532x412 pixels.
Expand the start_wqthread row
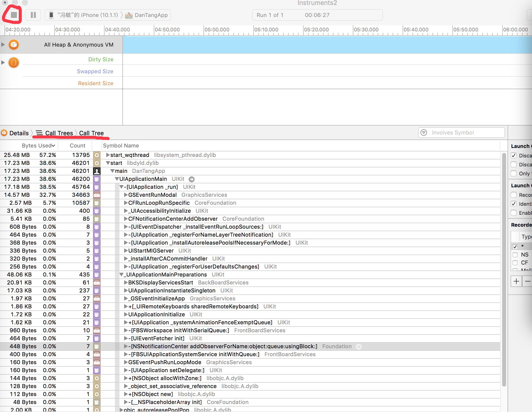(x=108, y=155)
